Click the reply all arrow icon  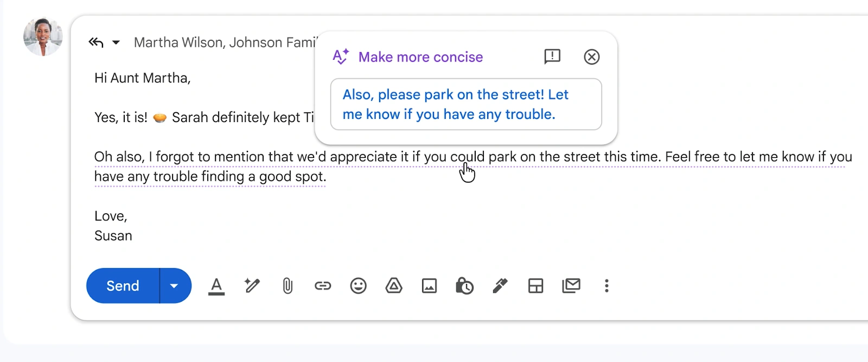[96, 42]
